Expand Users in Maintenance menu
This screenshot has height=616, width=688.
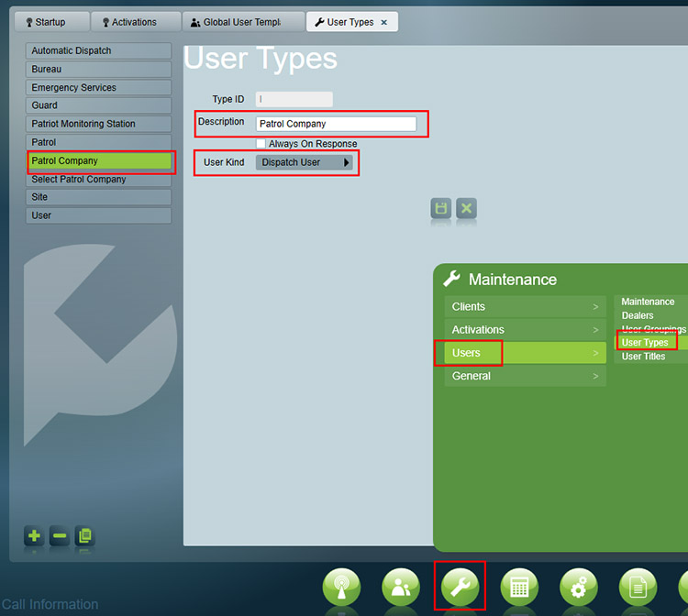tap(526, 353)
